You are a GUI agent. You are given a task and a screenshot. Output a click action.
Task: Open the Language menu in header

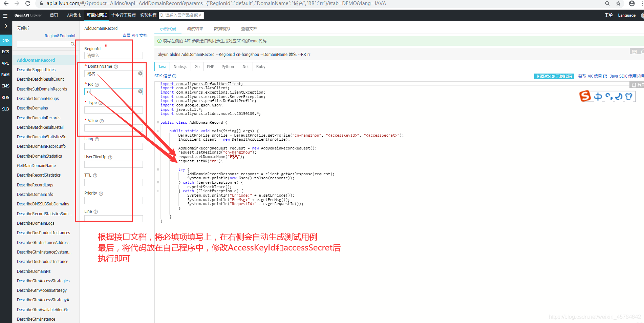pyautogui.click(x=627, y=15)
